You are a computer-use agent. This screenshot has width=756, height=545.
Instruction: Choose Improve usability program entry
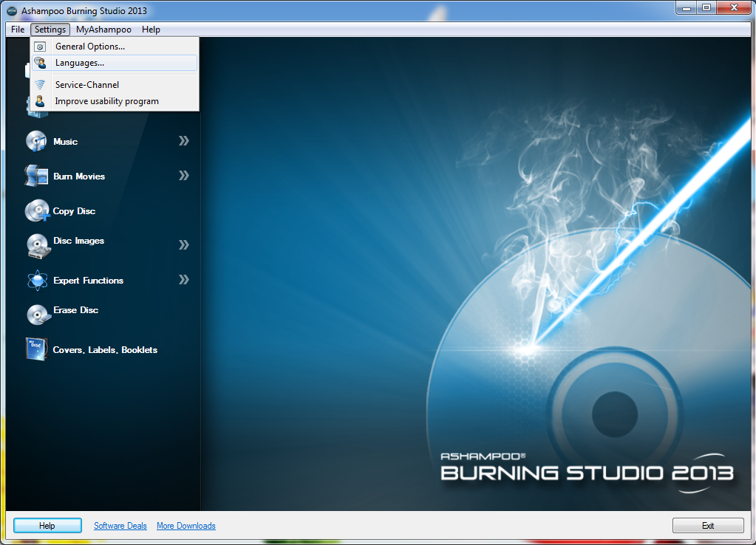click(115, 101)
